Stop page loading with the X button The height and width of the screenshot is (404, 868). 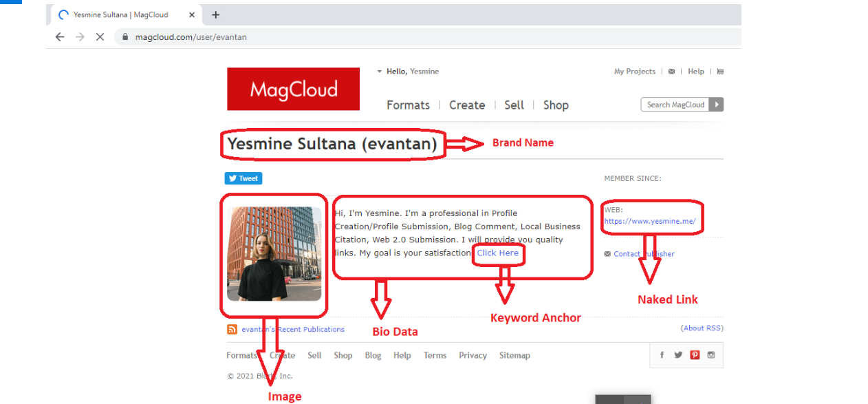(100, 37)
